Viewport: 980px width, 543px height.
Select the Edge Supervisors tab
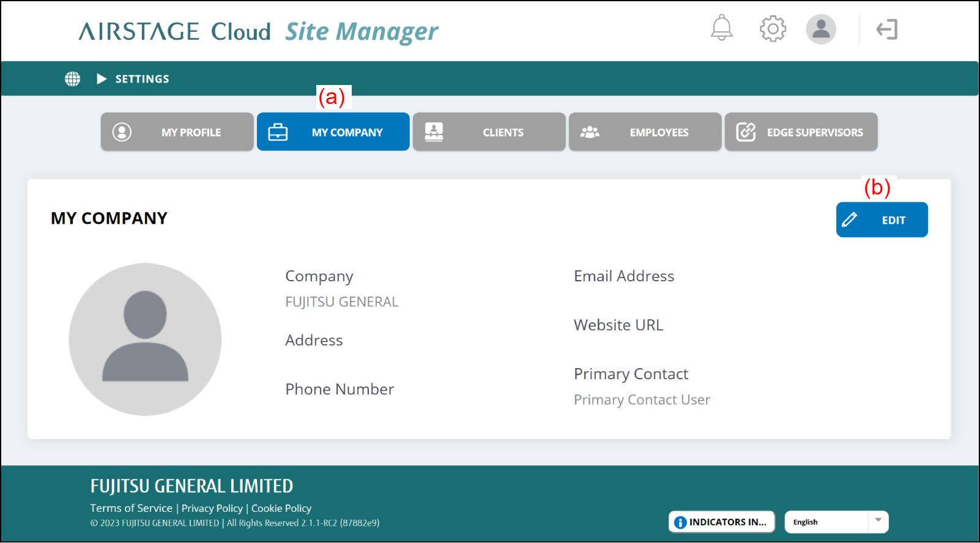coord(801,132)
